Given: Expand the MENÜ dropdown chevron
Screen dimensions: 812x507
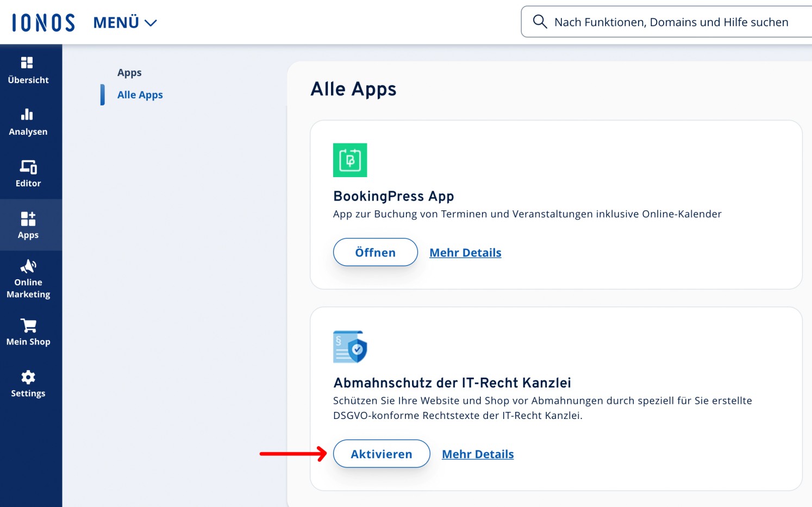Looking at the screenshot, I should [151, 23].
